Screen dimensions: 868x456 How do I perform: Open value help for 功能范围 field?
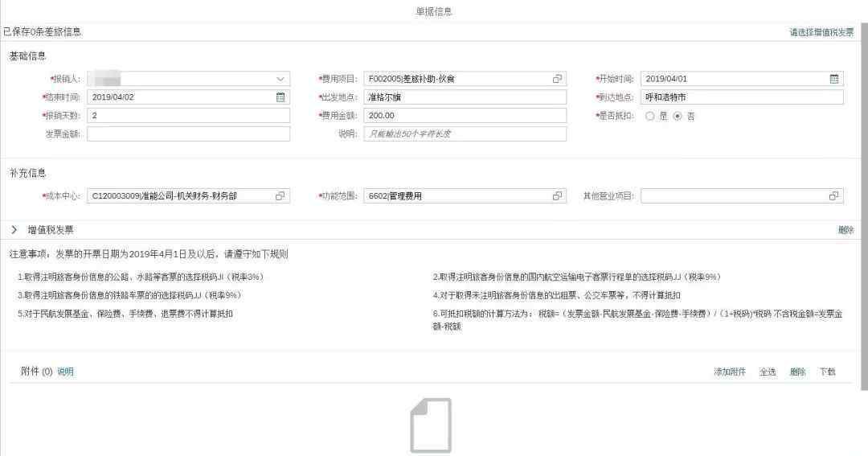pyautogui.click(x=557, y=196)
